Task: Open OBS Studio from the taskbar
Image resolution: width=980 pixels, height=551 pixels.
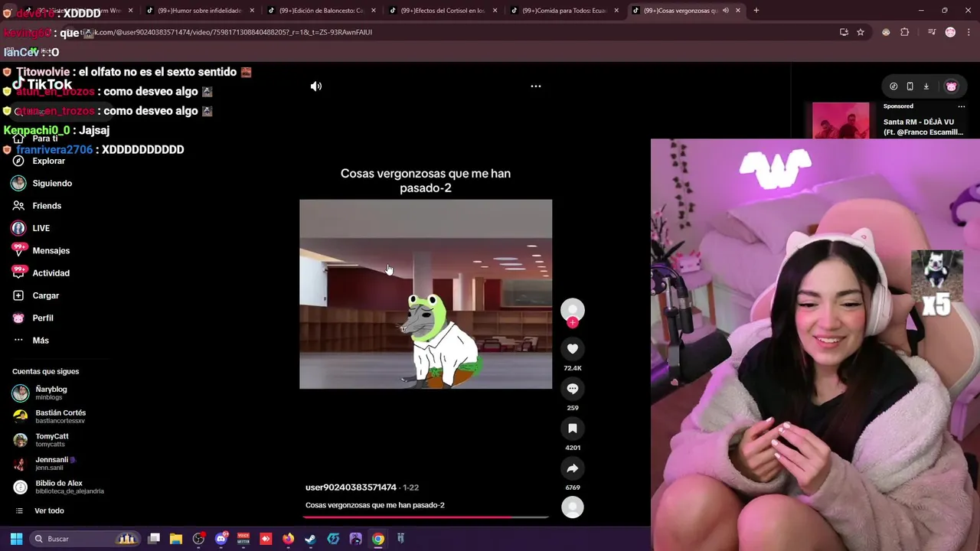Action: 198,539
